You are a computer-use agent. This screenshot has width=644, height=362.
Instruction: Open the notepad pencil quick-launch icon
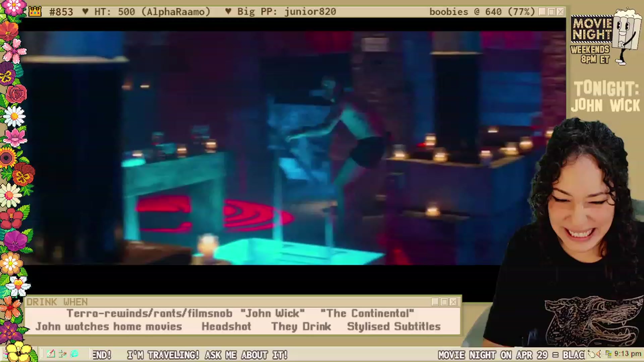tap(51, 354)
